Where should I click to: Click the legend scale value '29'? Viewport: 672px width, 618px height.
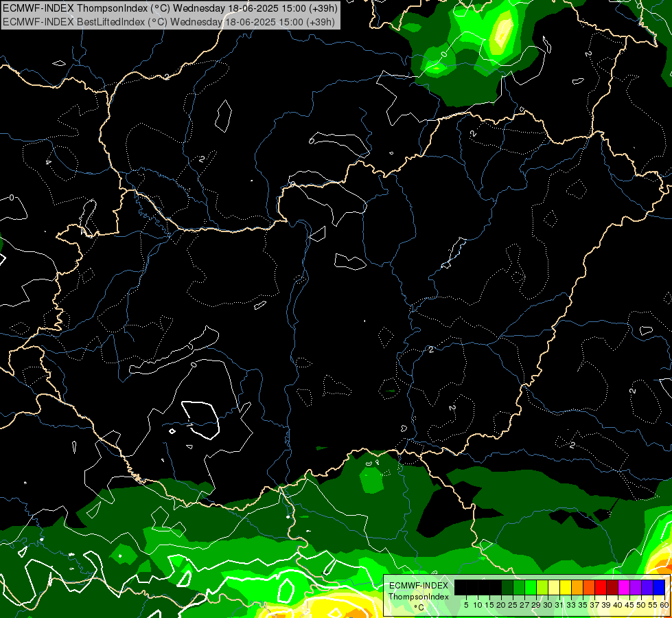pyautogui.click(x=536, y=605)
